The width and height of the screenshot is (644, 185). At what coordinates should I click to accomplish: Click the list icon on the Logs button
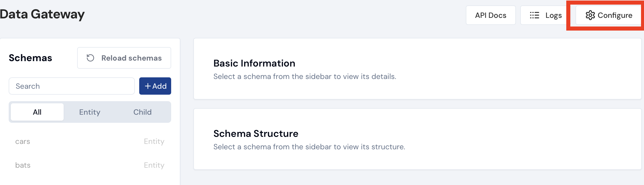tap(535, 15)
